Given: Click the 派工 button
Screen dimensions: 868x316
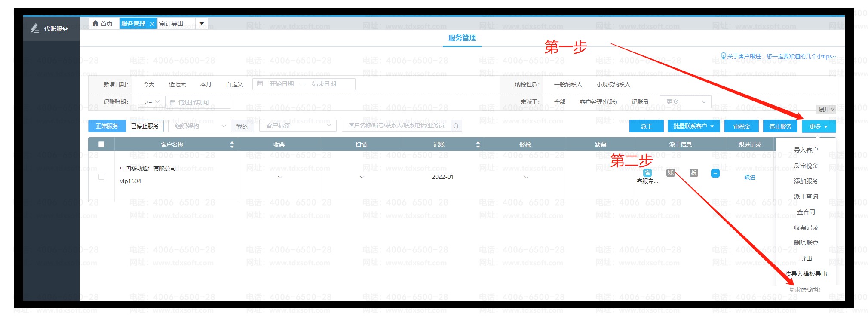Looking at the screenshot, I should pos(646,126).
